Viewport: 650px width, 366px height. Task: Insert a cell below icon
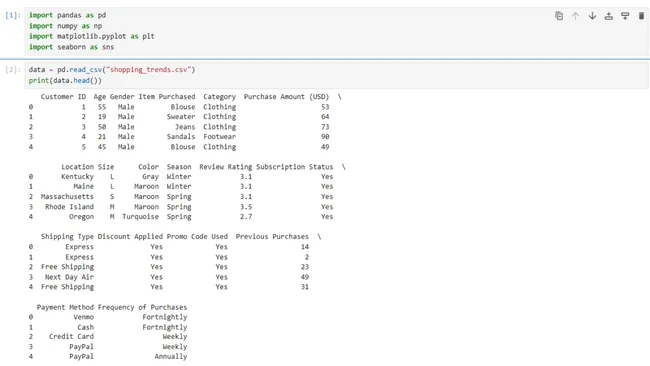pos(625,16)
